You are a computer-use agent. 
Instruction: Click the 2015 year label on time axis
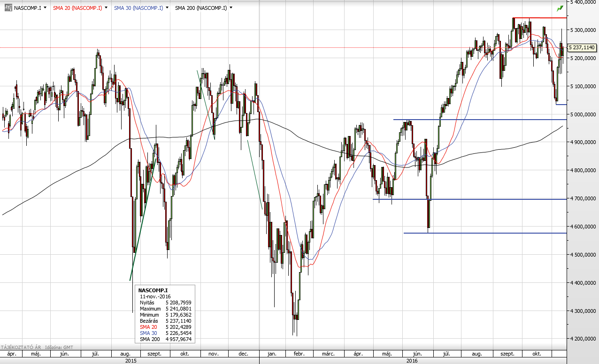point(130,361)
